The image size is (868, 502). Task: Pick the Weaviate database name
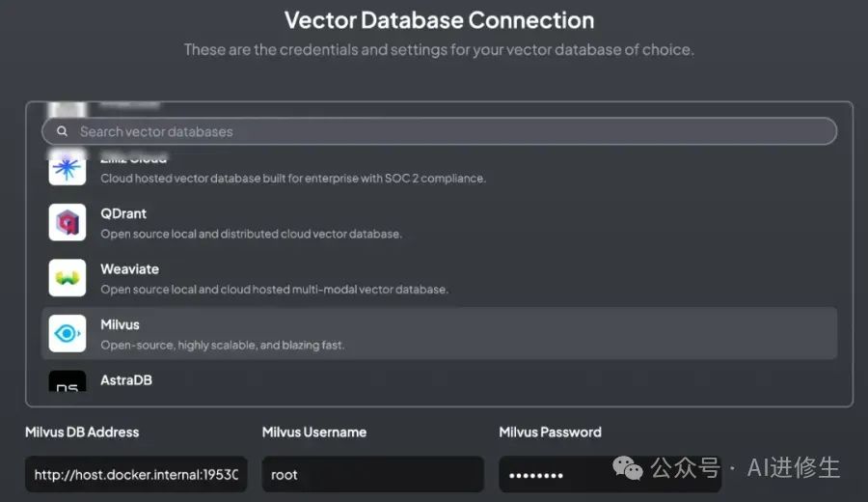pyautogui.click(x=129, y=269)
